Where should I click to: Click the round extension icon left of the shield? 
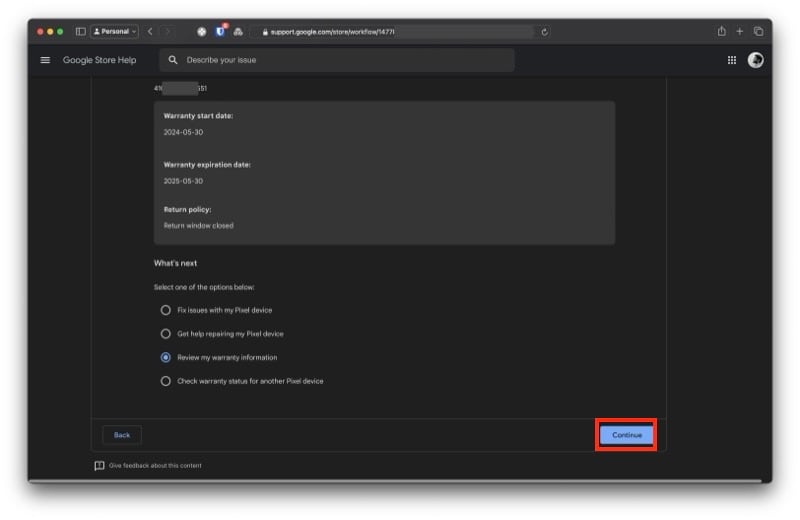coord(202,32)
